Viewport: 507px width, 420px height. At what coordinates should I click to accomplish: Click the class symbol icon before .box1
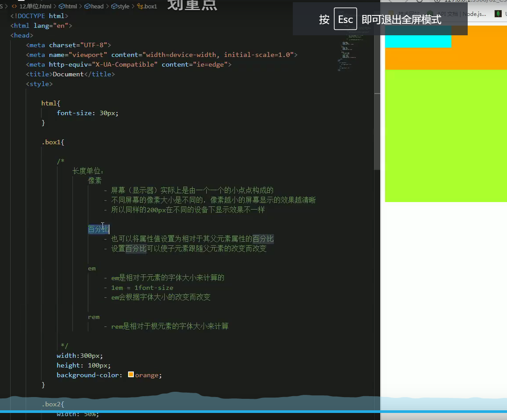pyautogui.click(x=140, y=6)
